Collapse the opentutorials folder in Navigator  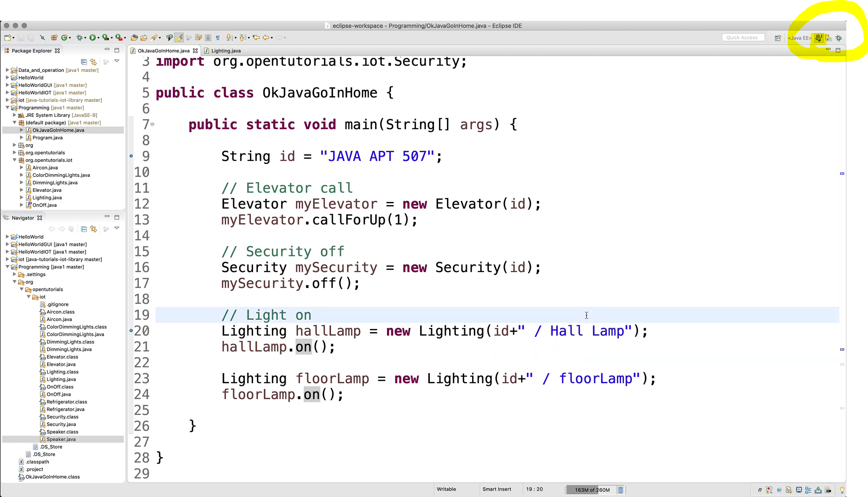tap(22, 289)
